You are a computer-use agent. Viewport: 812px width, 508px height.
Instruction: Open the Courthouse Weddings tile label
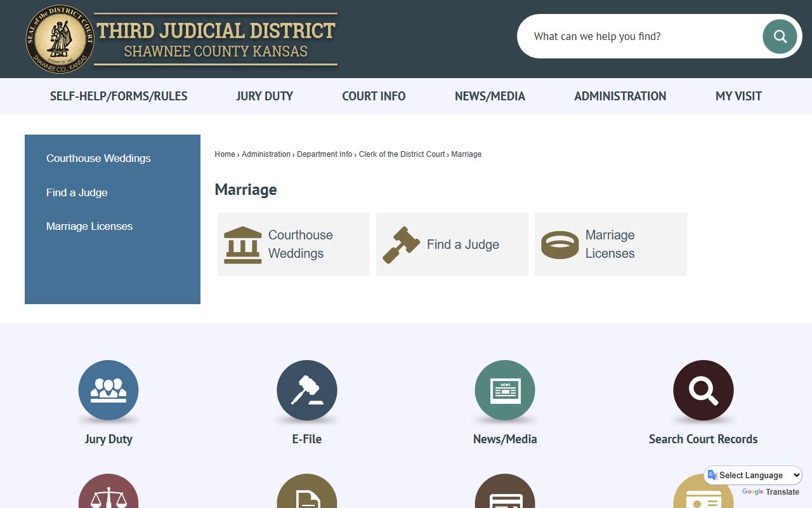[301, 244]
